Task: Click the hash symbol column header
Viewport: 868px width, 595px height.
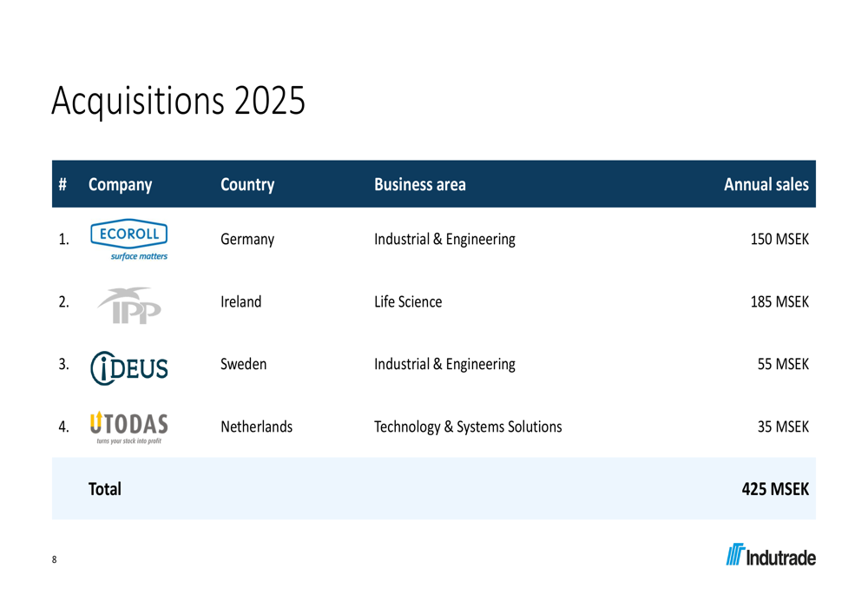Action: coord(62,184)
